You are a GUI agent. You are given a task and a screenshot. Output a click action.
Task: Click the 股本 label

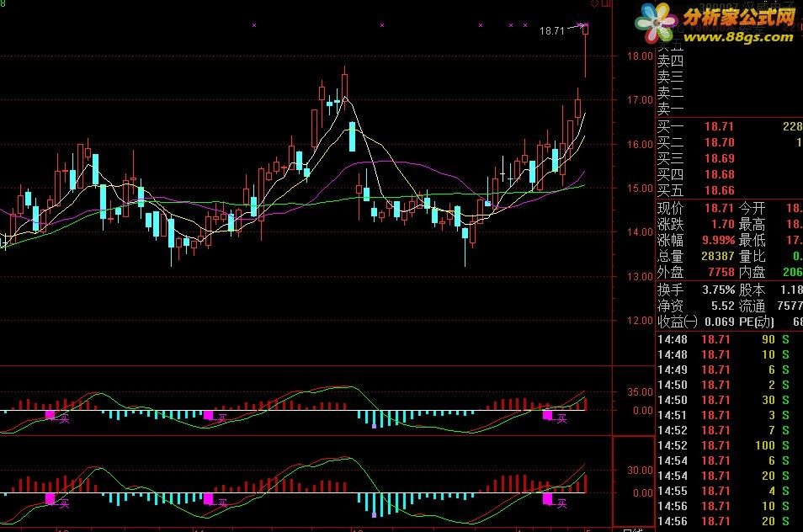(752, 290)
